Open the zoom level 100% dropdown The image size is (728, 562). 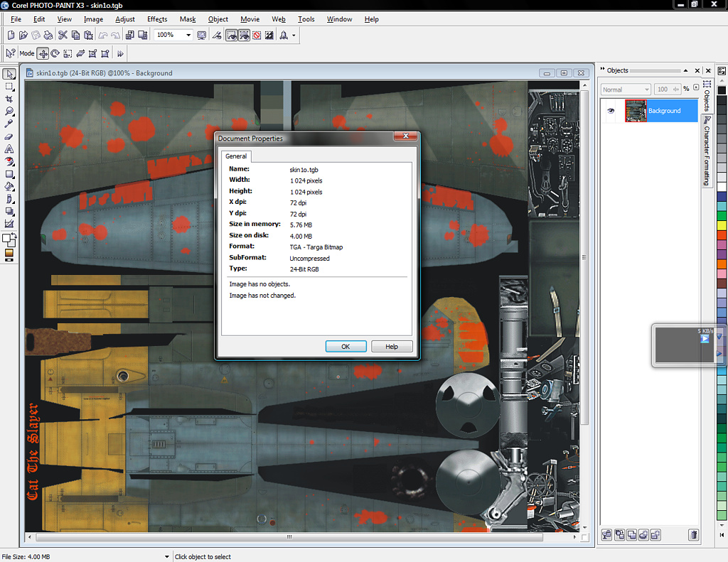pos(188,35)
